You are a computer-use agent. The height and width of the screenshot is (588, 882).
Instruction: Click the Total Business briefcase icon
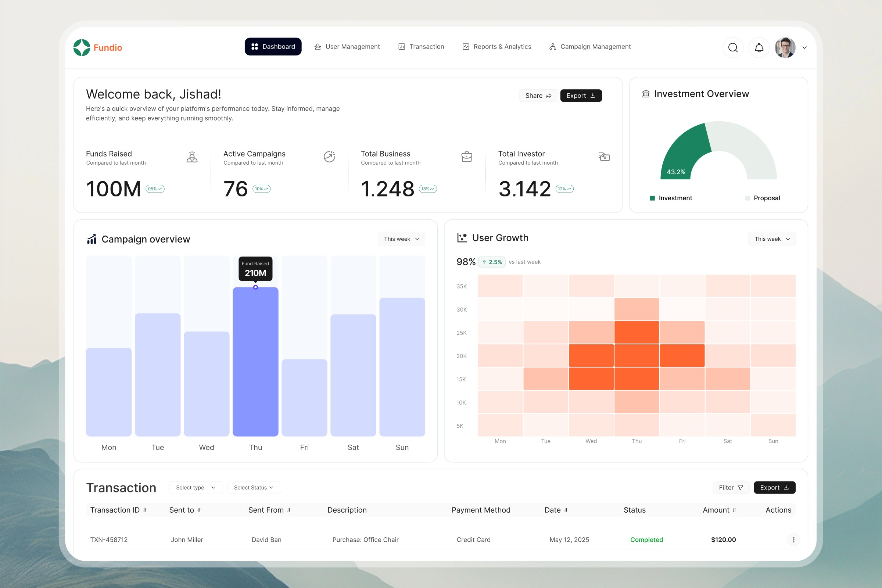(466, 157)
